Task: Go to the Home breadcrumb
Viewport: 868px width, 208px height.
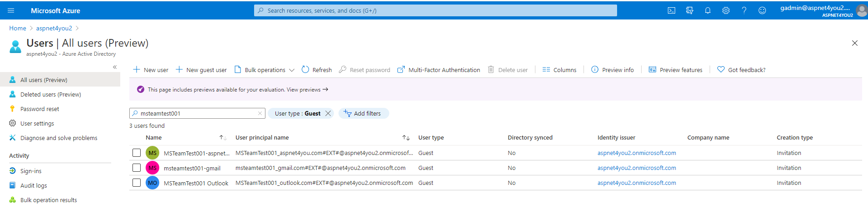Action: [x=18, y=28]
